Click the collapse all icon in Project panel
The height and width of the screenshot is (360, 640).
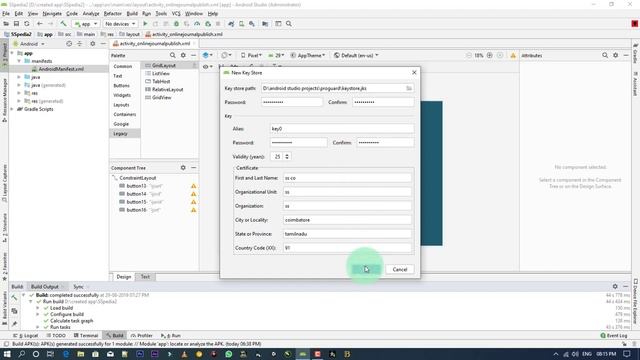tap(80, 44)
